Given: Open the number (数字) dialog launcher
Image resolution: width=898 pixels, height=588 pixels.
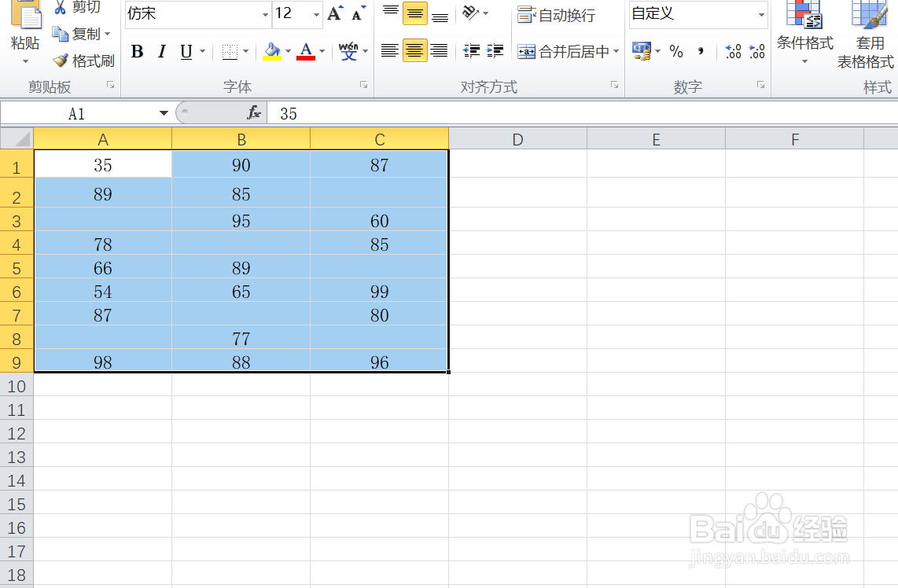Looking at the screenshot, I should click(760, 86).
